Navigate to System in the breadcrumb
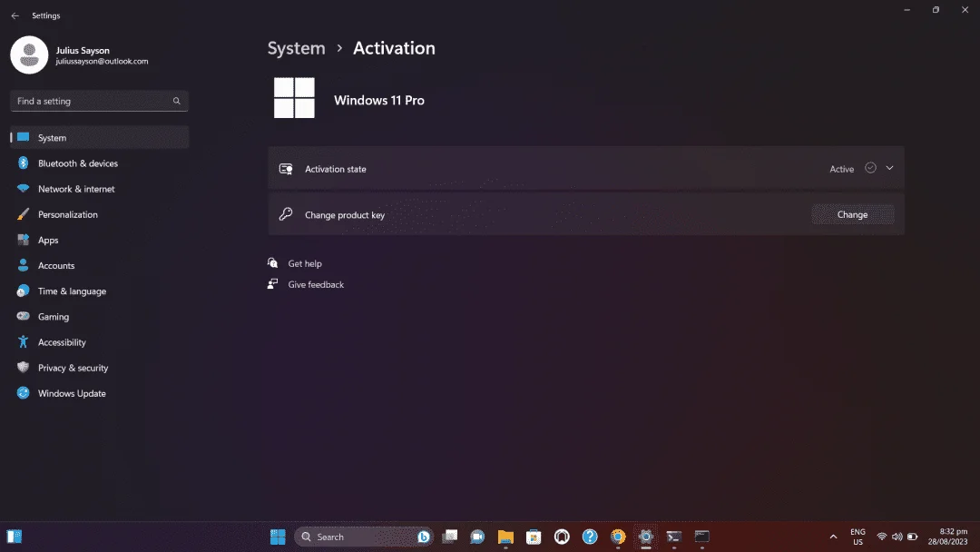This screenshot has height=552, width=980. pyautogui.click(x=296, y=48)
